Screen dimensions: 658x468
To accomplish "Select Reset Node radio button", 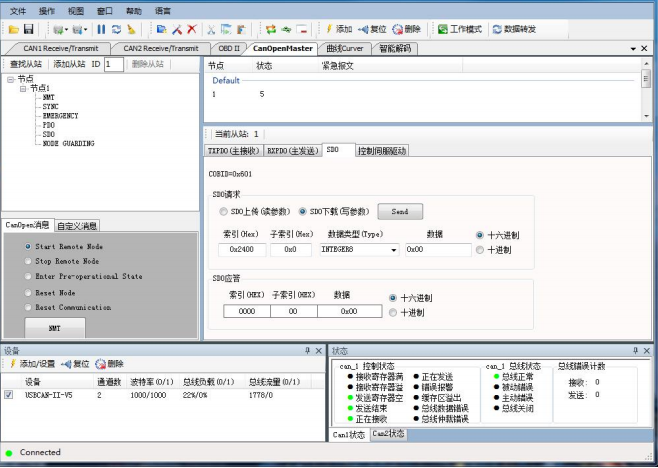I will (28, 293).
